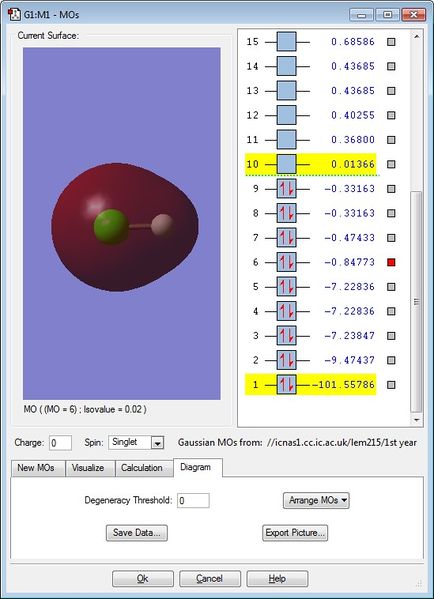Select the occupied orbital box for MO 6
Screen dimensions: 434x599
coord(287,262)
